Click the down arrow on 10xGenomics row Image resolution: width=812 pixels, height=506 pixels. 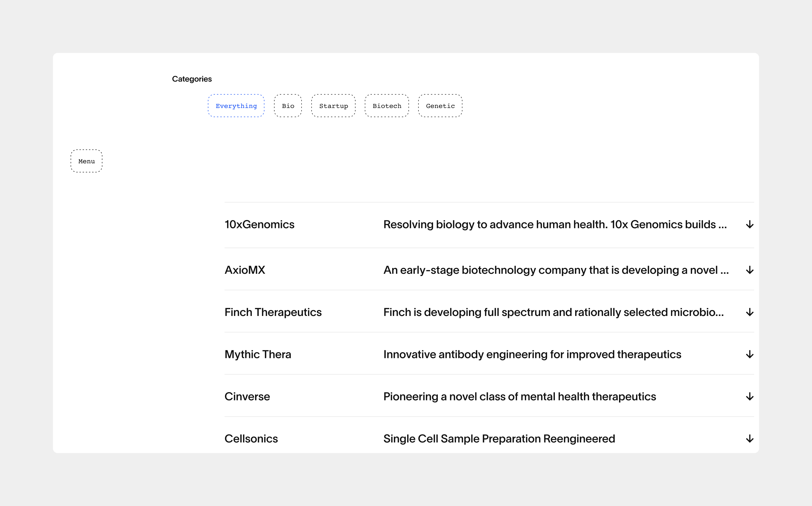[749, 224]
